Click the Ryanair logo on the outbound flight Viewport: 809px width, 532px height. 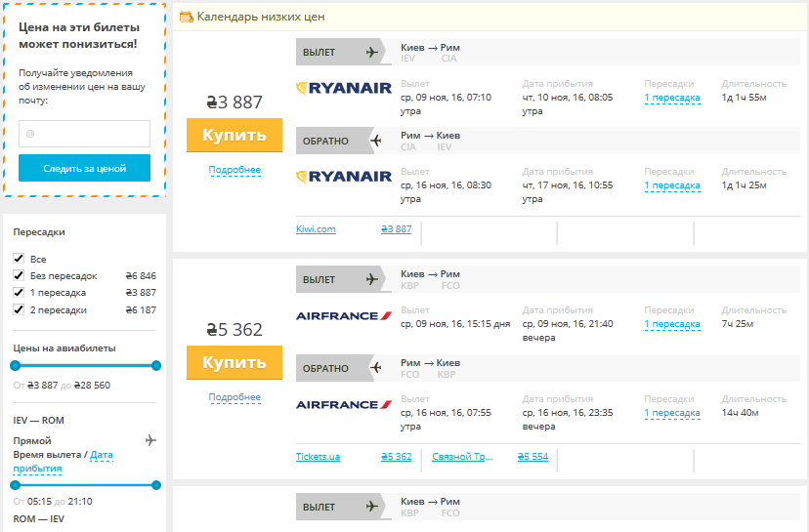[344, 88]
